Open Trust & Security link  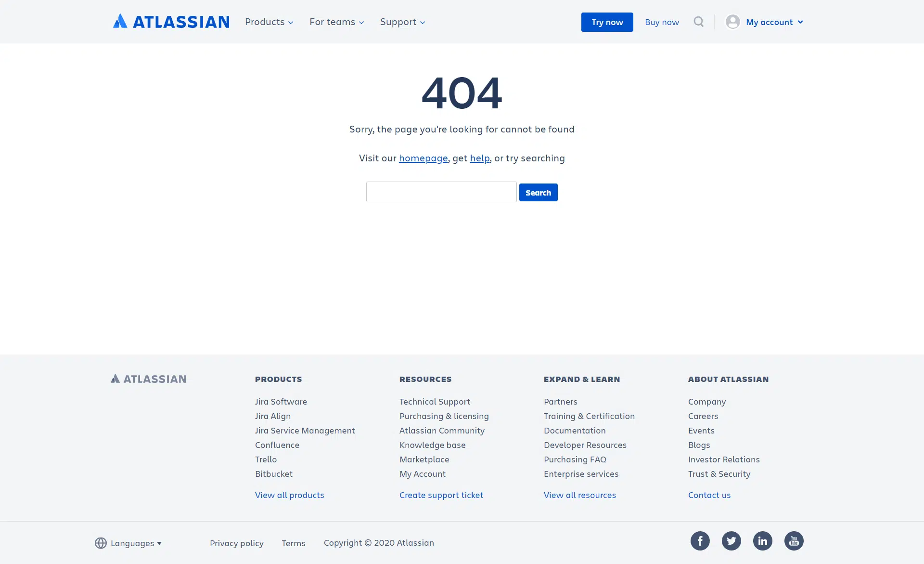pyautogui.click(x=719, y=474)
